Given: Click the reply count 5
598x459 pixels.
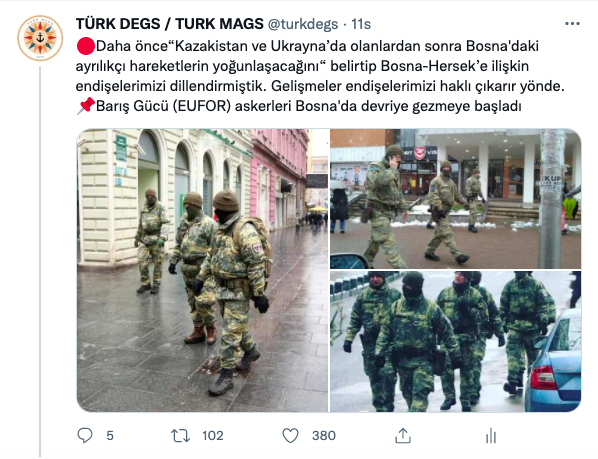Looking at the screenshot, I should pyautogui.click(x=110, y=436).
